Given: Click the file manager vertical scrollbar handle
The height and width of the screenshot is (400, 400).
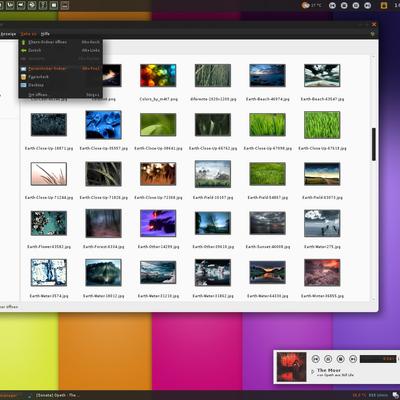Looking at the screenshot, I should point(374,144).
